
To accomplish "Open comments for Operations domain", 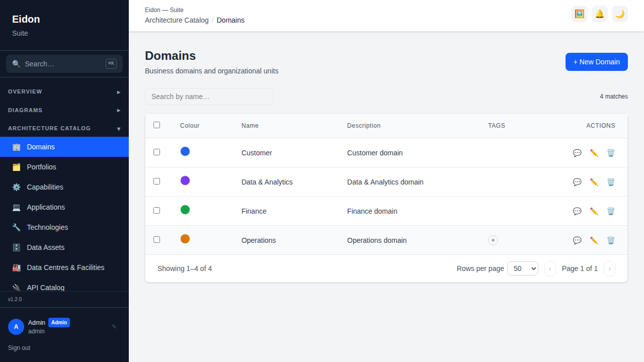I will 577,240.
